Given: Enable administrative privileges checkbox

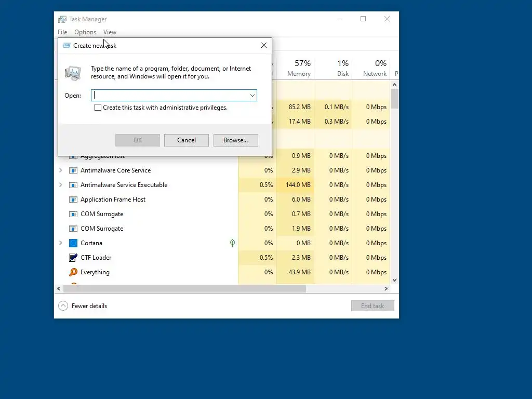Looking at the screenshot, I should point(98,108).
